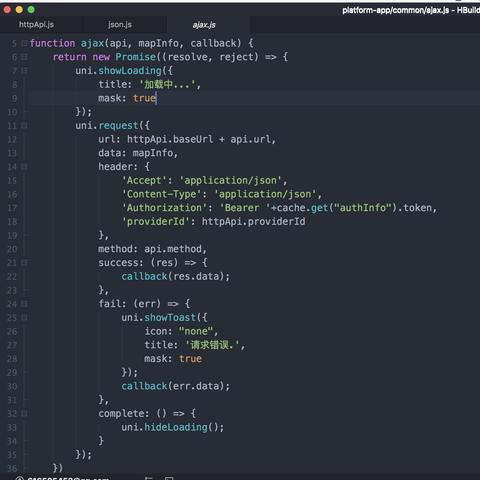Click 'true' value on line 28
The width and height of the screenshot is (480, 480).
tap(190, 359)
